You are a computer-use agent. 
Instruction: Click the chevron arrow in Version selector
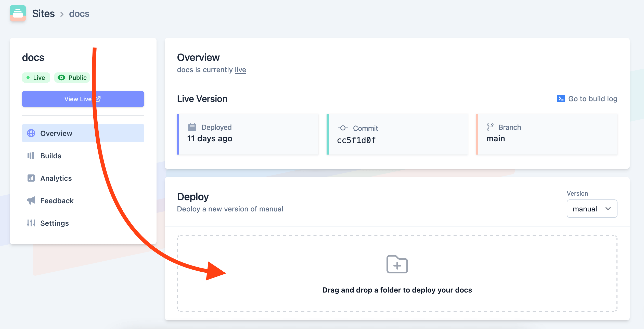click(x=608, y=209)
